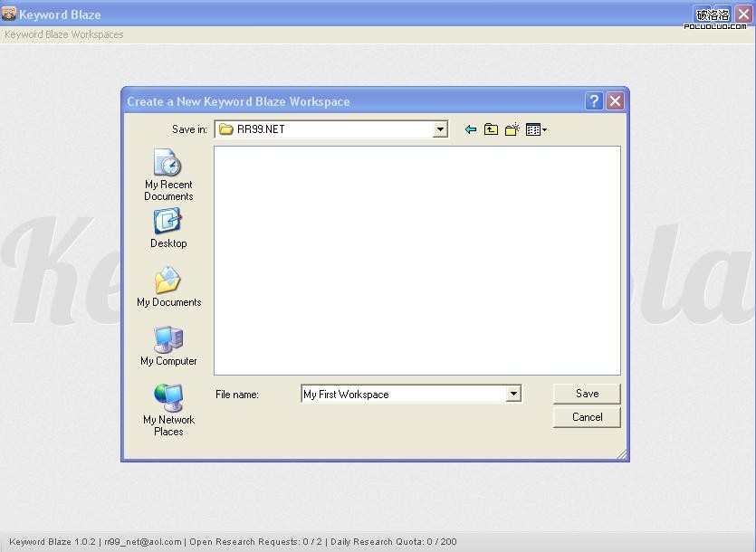
Task: Close the Keyword Blaze window
Action: click(743, 14)
